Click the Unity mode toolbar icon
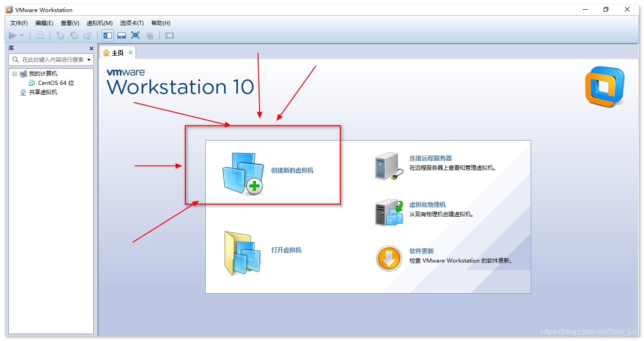Screen dimensions: 644x341 pos(150,35)
